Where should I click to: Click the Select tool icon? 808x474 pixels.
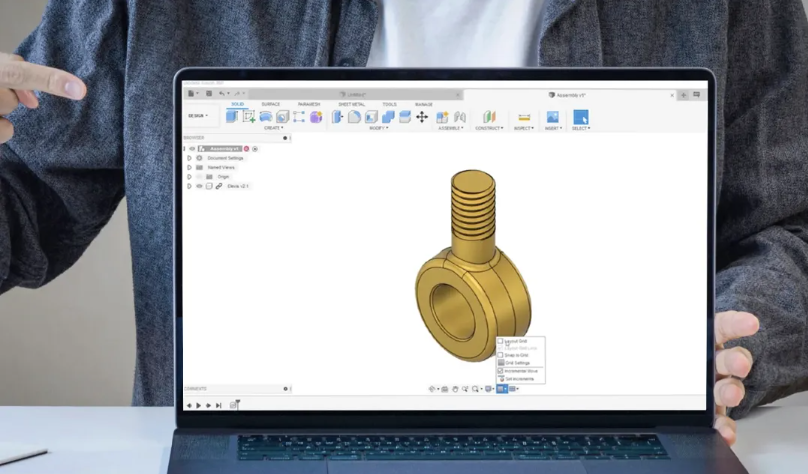581,117
